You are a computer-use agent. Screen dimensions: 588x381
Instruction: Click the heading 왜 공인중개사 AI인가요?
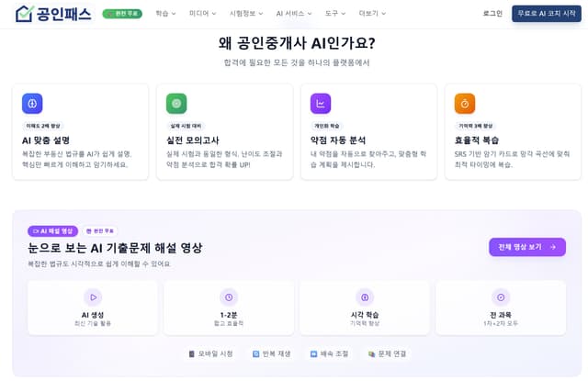tap(297, 43)
